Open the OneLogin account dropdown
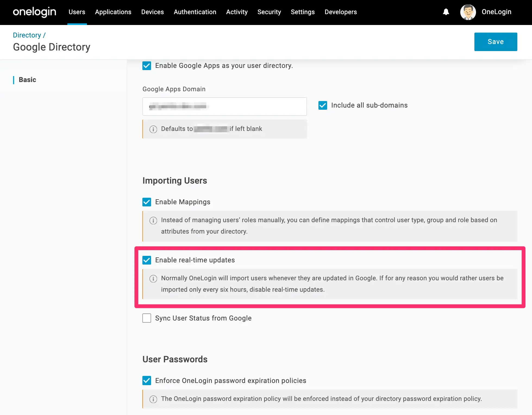This screenshot has width=532, height=415. tap(496, 12)
